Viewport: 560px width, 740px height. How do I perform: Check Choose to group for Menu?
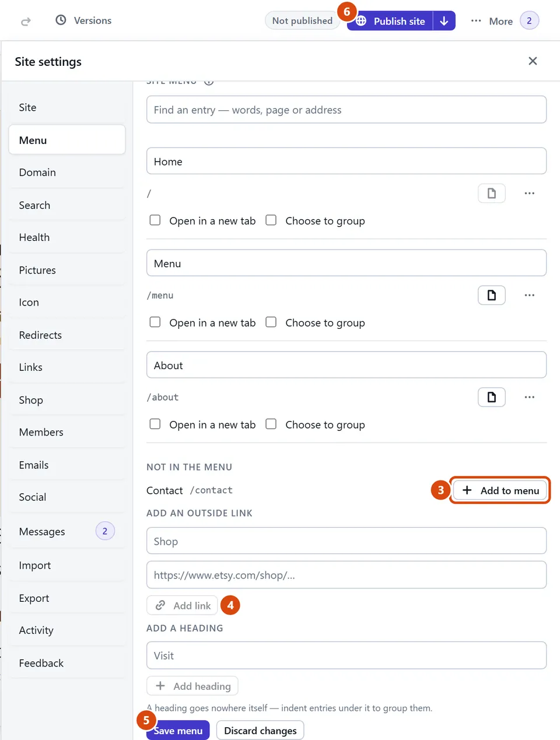coord(271,322)
